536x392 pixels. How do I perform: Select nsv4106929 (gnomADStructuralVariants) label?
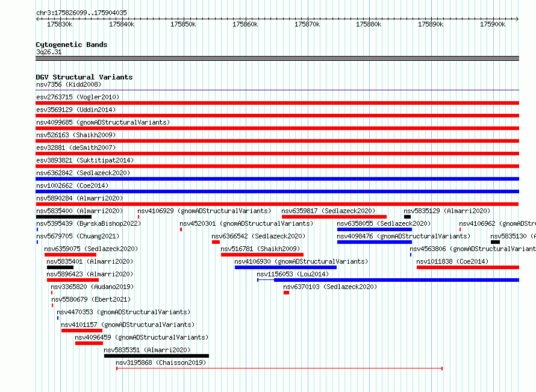pos(204,211)
